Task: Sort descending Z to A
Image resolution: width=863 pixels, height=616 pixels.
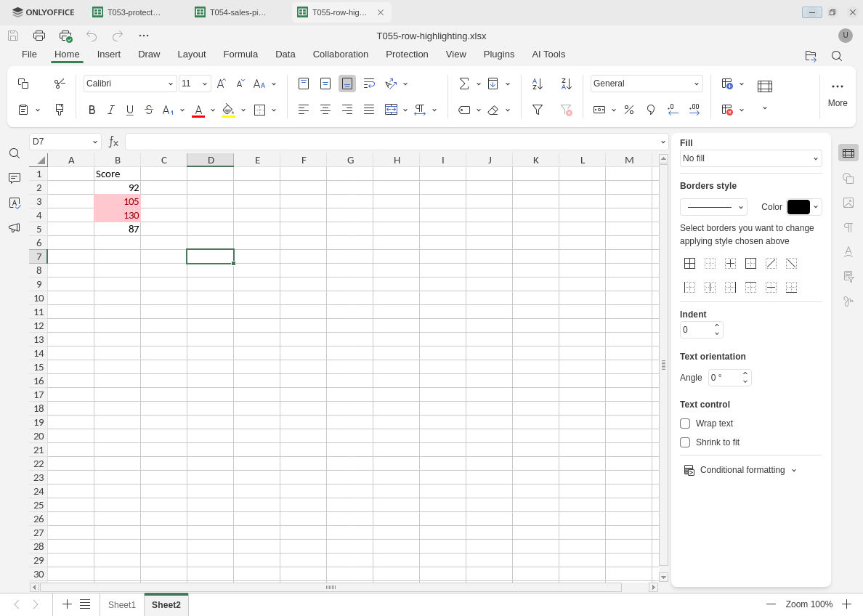Action: pyautogui.click(x=566, y=84)
